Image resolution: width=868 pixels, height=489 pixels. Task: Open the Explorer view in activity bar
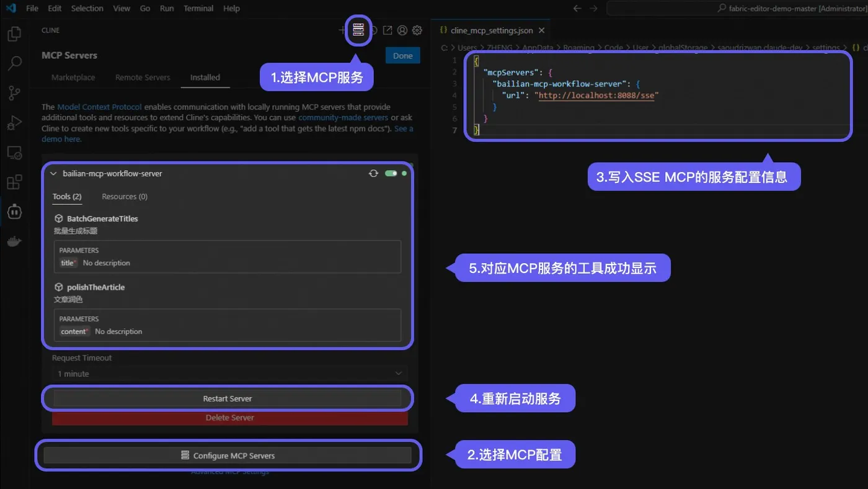click(14, 34)
